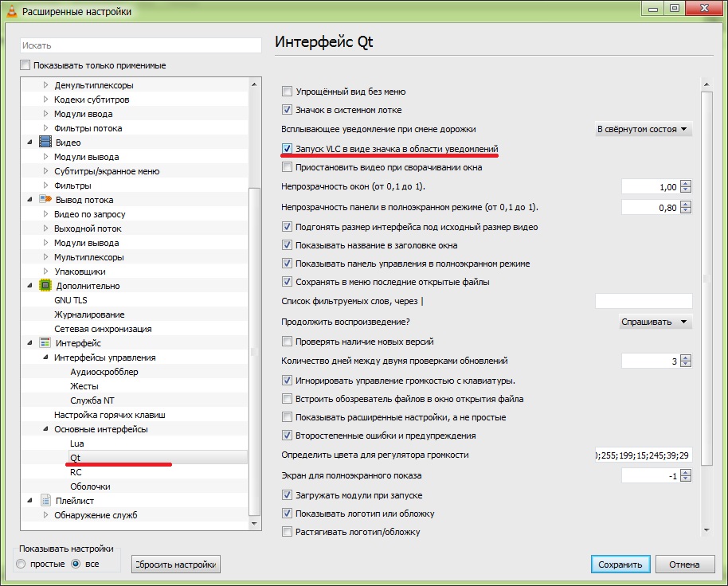This screenshot has height=586, width=728.
Task: Click the Вывод потока category icon
Action: [45, 200]
